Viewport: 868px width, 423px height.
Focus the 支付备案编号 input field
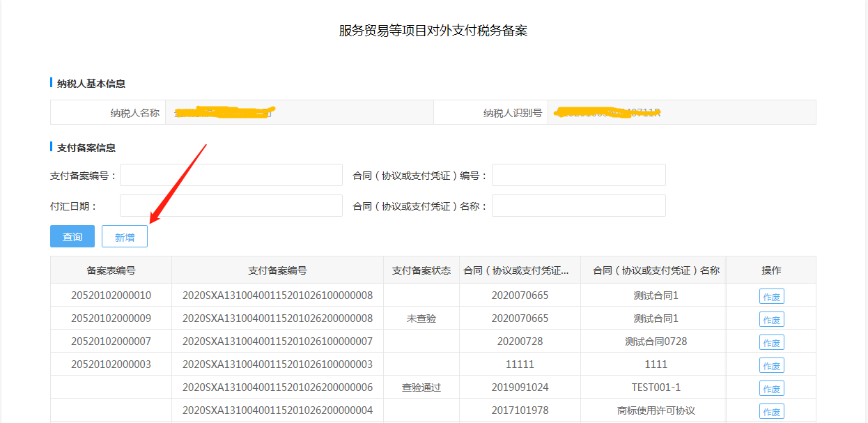pyautogui.click(x=231, y=176)
